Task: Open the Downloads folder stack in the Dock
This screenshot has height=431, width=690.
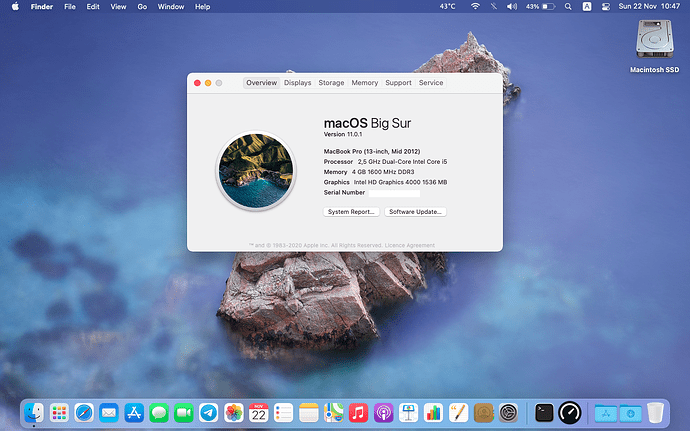Action: click(x=631, y=413)
